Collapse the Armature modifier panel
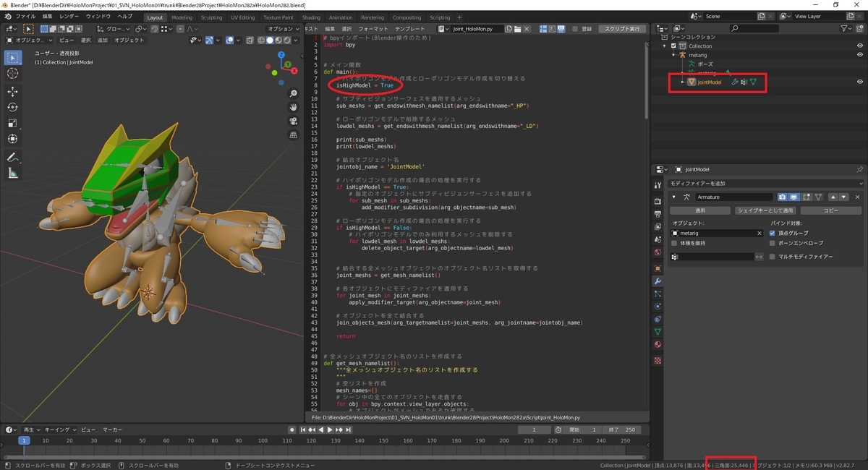The width and height of the screenshot is (868, 470). point(674,197)
